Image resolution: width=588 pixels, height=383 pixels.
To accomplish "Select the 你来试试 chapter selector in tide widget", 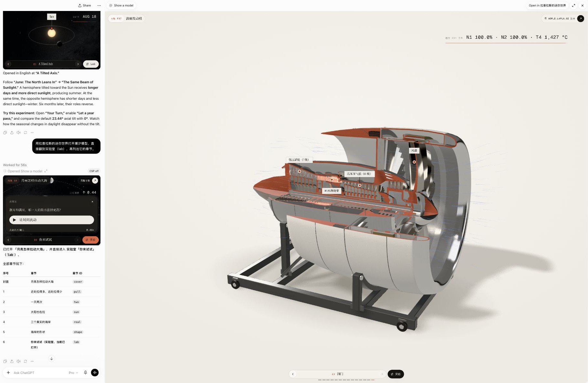I will 43,240.
